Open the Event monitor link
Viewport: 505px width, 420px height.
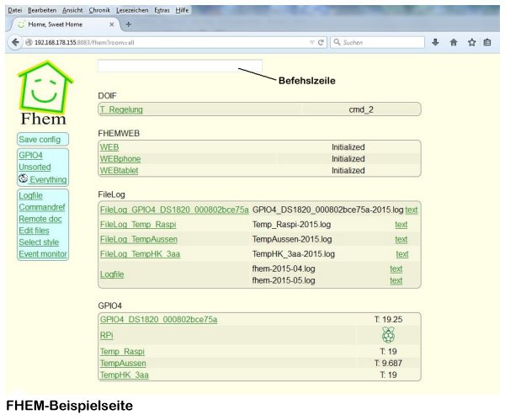(x=42, y=254)
